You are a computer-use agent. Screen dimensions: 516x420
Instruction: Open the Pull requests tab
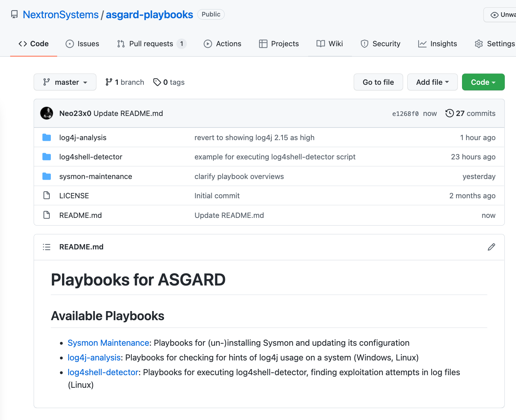click(x=151, y=44)
